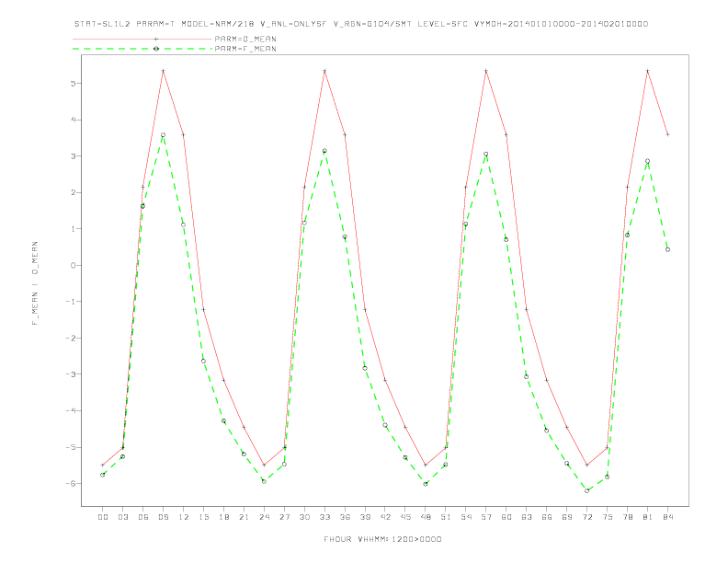
Task: Click the LEVEL=SFC text in the title
Action: [442, 24]
